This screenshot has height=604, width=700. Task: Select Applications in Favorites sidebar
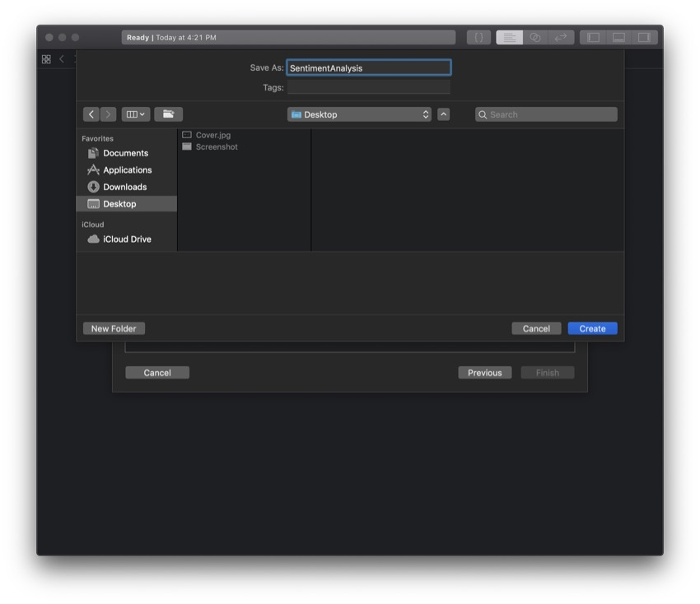pos(126,170)
